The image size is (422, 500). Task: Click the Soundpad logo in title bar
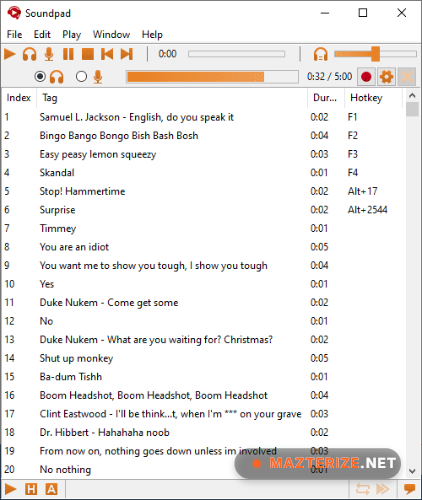(x=14, y=13)
